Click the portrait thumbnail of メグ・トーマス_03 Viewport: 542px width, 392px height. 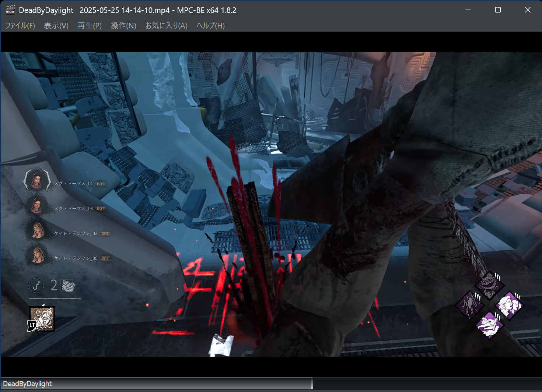[x=37, y=205]
